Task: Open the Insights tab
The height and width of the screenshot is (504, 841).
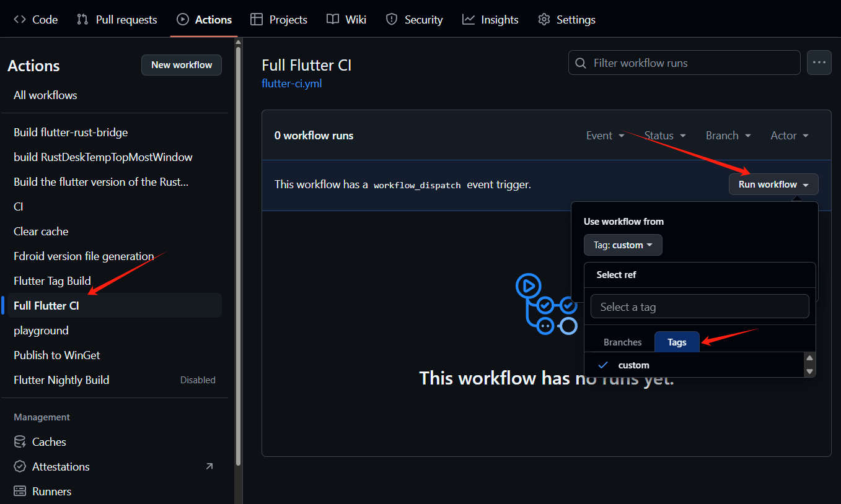Action: [x=490, y=20]
